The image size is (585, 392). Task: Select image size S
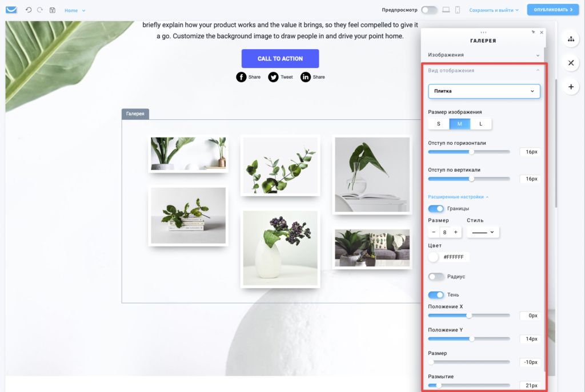[439, 124]
